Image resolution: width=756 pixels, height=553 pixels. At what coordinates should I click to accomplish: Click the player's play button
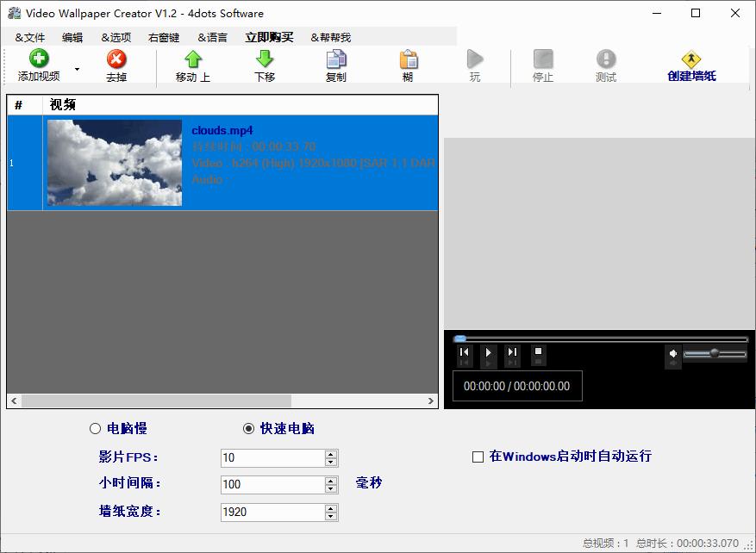(x=489, y=352)
